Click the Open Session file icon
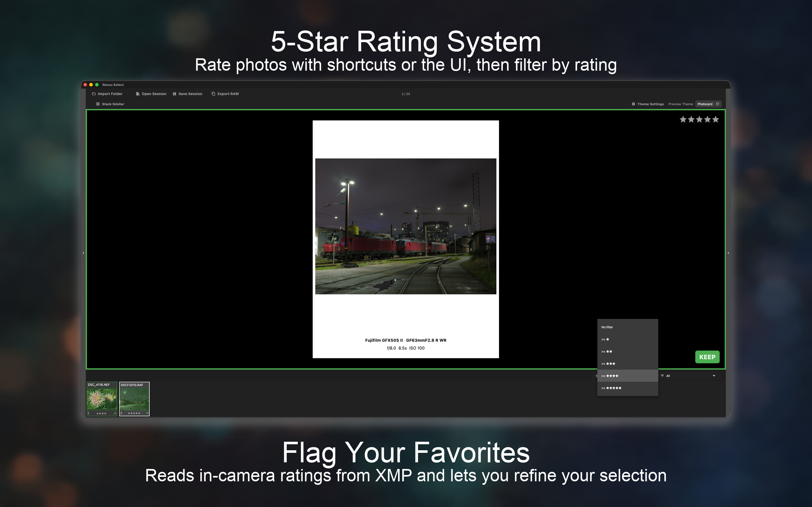Image resolution: width=812 pixels, height=507 pixels. pyautogui.click(x=138, y=94)
